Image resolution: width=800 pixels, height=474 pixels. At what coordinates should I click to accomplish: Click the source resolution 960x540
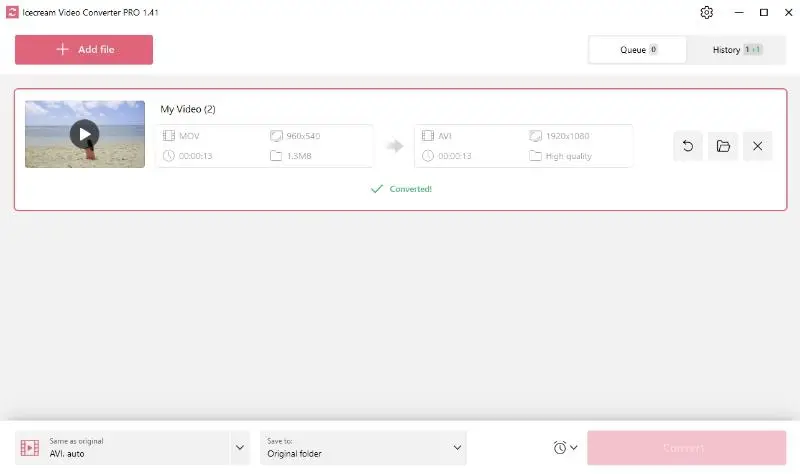point(303,136)
